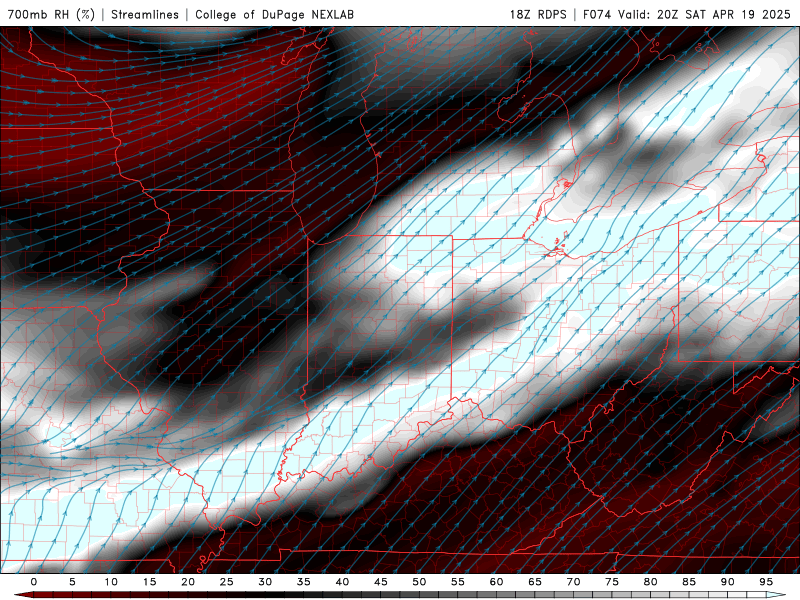Click the colorbar label "85"
Screen dimensions: 800x600
tap(689, 582)
